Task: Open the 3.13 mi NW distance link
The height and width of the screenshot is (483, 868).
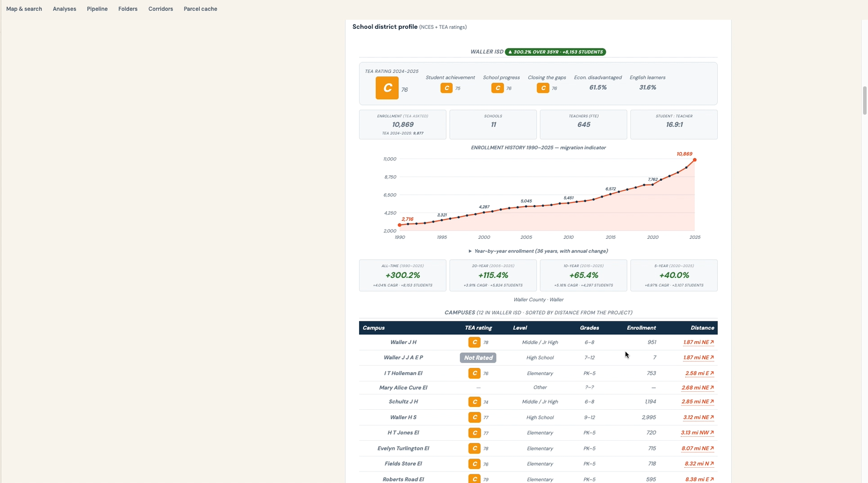Action: (697, 433)
